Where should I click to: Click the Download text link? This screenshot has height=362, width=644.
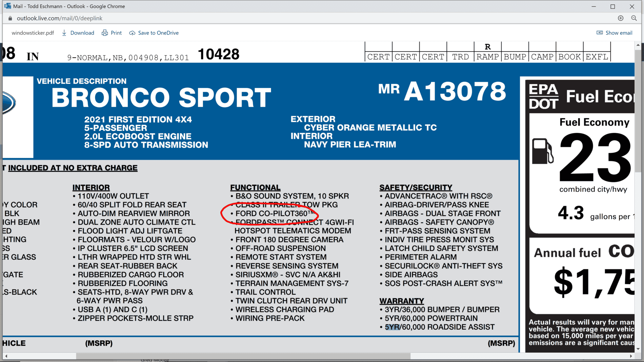(x=82, y=33)
